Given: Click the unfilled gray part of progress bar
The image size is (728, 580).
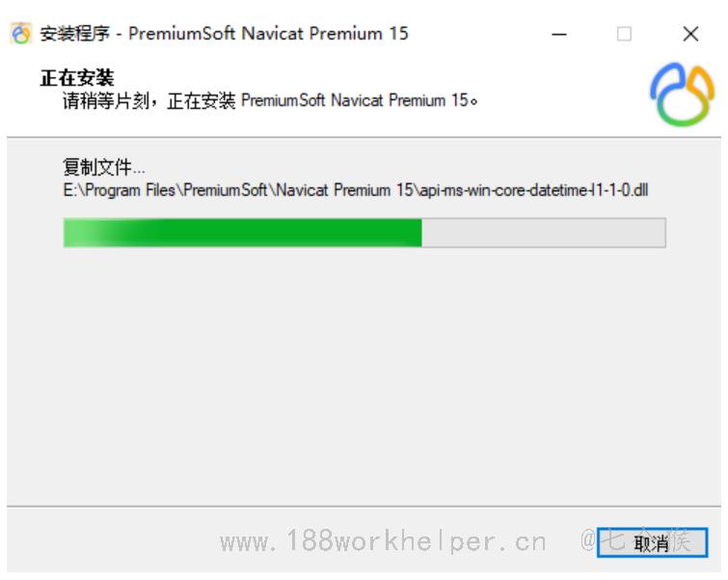Looking at the screenshot, I should click(x=543, y=233).
